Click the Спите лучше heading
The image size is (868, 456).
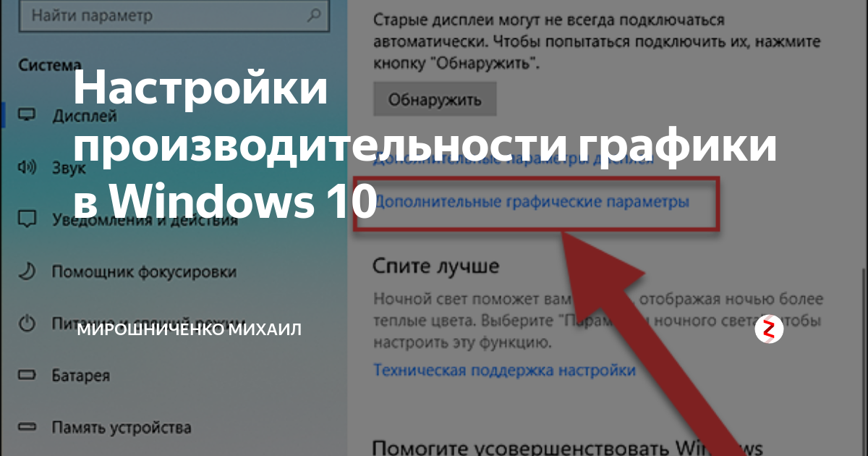click(436, 266)
